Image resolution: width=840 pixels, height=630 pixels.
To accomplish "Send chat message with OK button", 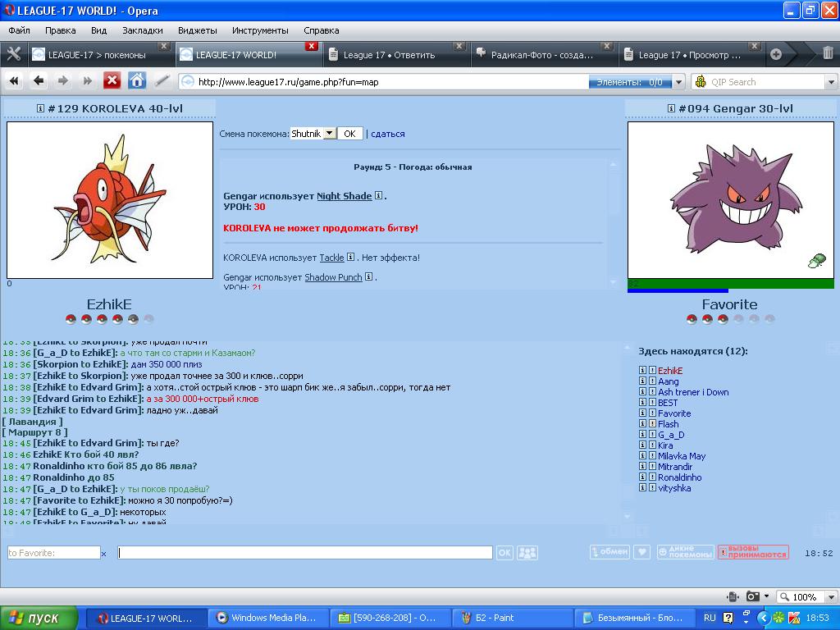I will 504,552.
